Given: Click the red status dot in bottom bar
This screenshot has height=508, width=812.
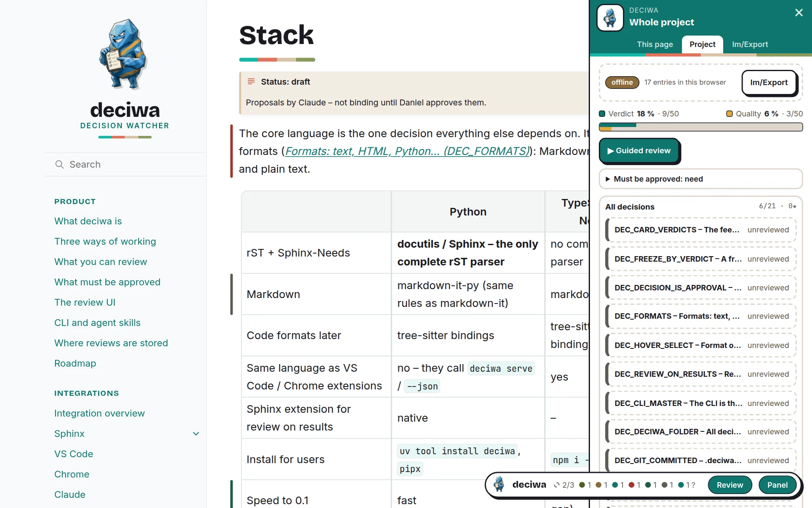Looking at the screenshot, I should tap(631, 485).
